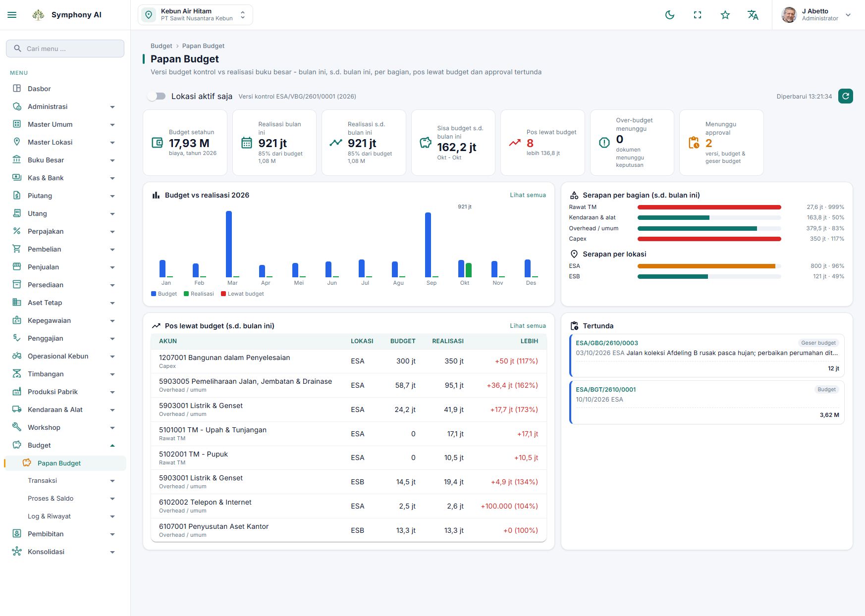The height and width of the screenshot is (616, 865).
Task: Click the Over-budget menunggu alert icon
Action: click(604, 143)
